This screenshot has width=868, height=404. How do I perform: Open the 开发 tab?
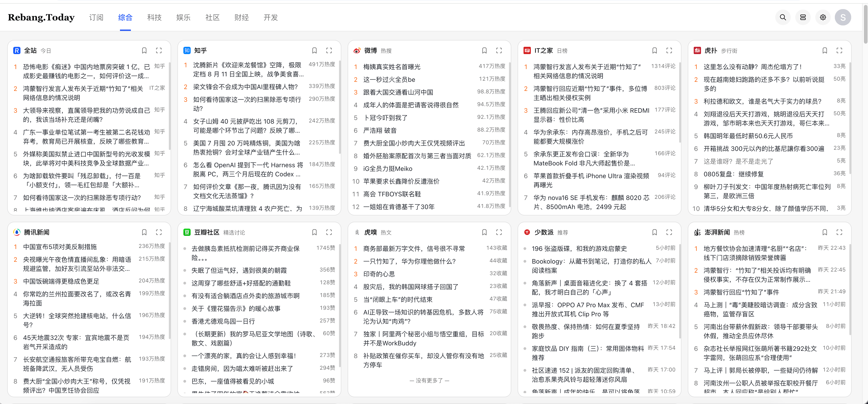click(x=271, y=17)
